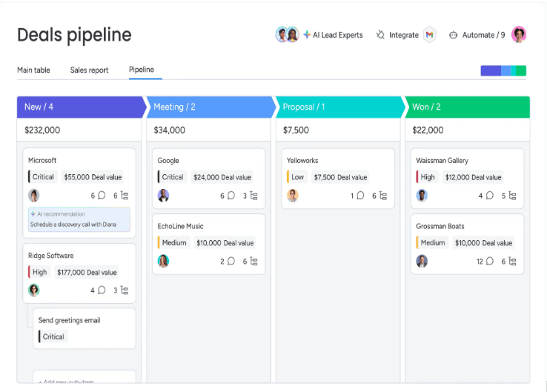
Task: Click the AI Lead Experts sparkle icon
Action: tap(307, 35)
